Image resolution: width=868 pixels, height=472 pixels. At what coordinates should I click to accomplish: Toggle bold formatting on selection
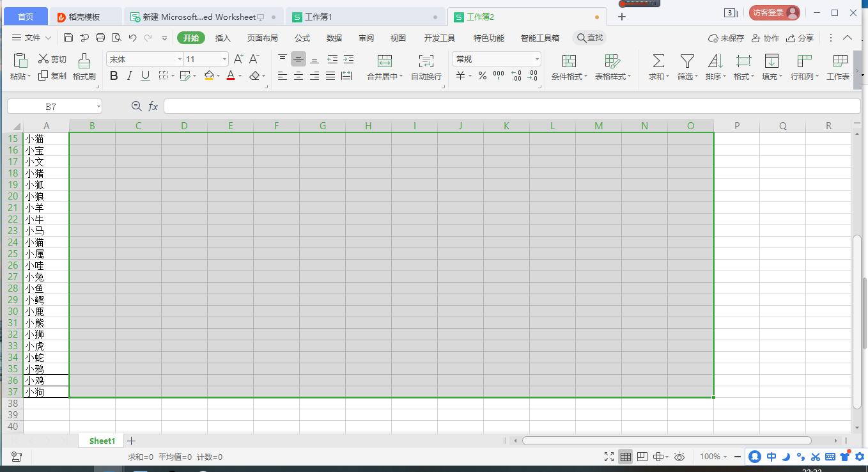pyautogui.click(x=114, y=75)
